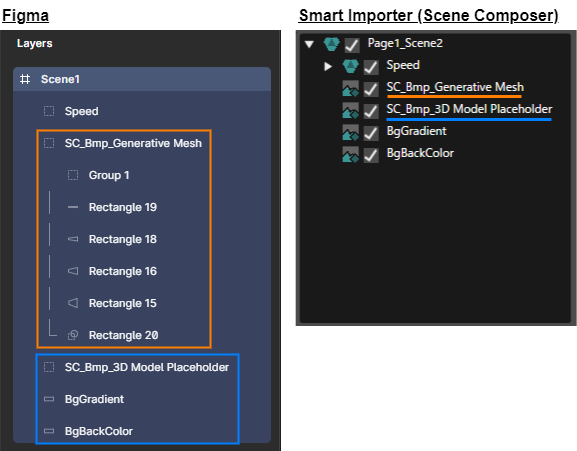Toggle the Speed node checkbox
Image resolution: width=577 pixels, height=451 pixels.
[x=371, y=67]
